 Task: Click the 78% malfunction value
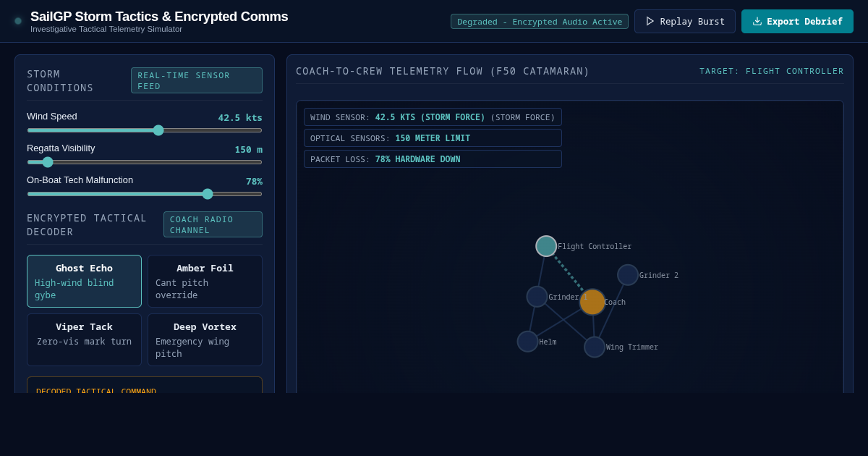click(254, 181)
